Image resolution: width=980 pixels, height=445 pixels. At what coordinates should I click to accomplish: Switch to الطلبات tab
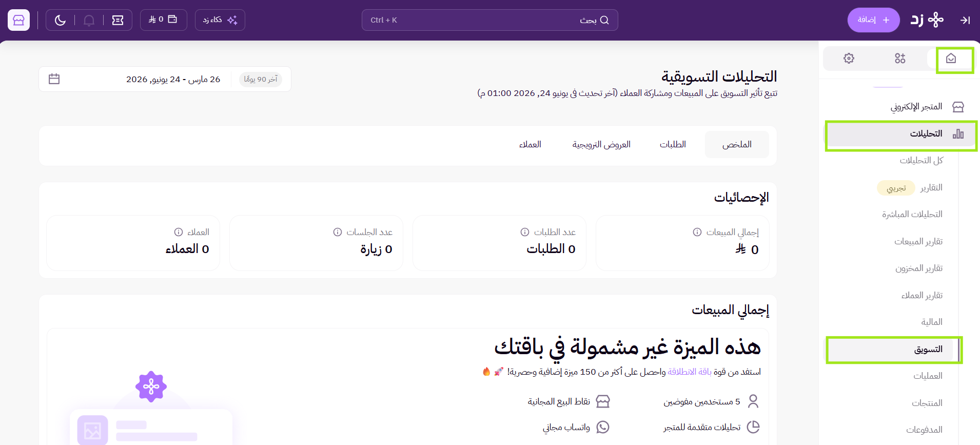tap(673, 145)
